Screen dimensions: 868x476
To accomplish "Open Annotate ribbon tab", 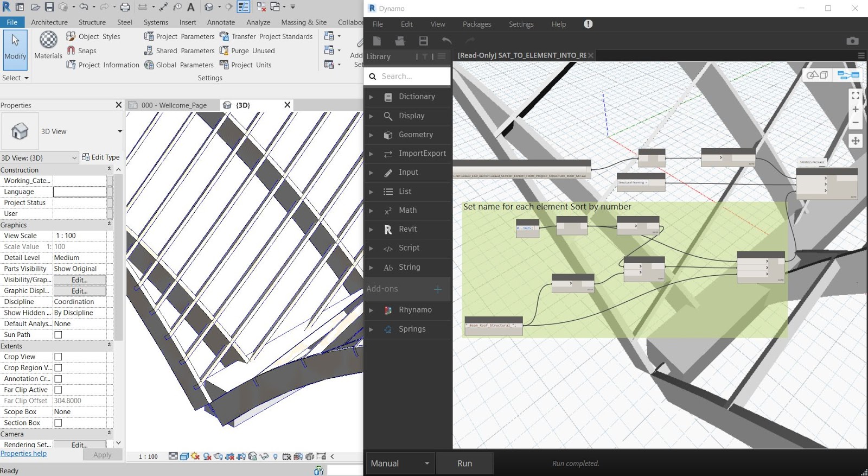I will [x=221, y=22].
